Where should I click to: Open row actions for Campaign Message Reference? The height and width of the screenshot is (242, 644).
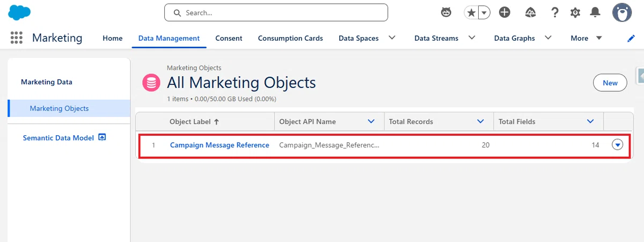(x=618, y=145)
